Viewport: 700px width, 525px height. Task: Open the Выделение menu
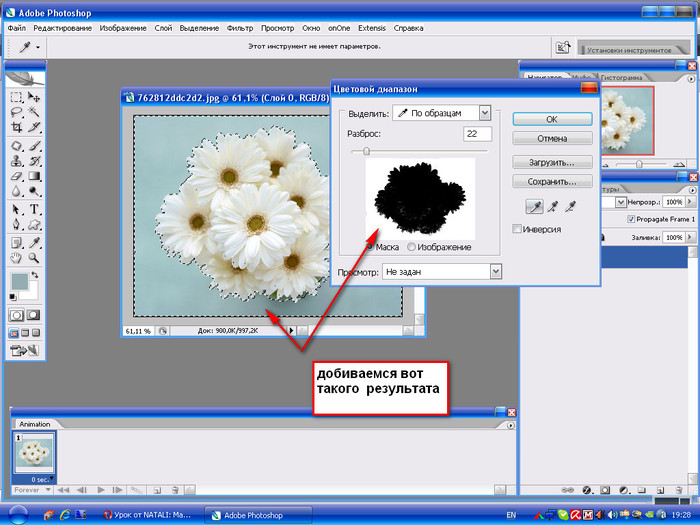point(199,28)
